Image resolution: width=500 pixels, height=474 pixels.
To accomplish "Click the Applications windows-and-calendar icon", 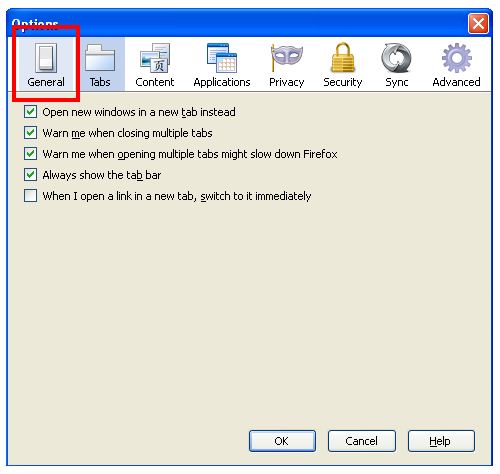I will 222,58.
